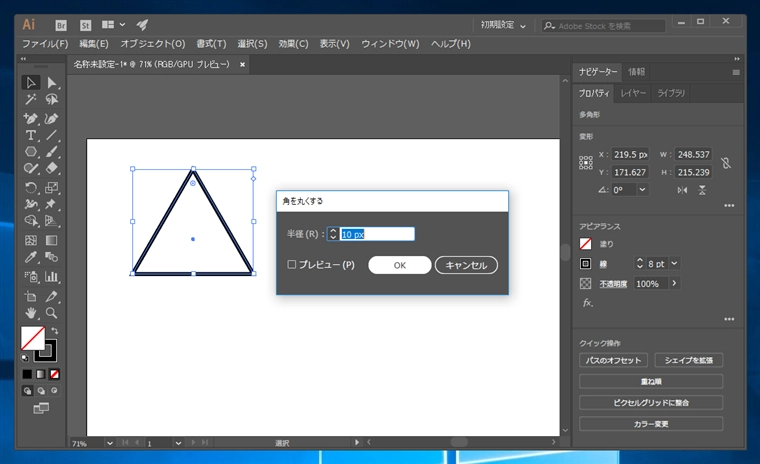This screenshot has width=760, height=464.
Task: Open the ファイル(F) menu
Action: click(45, 44)
